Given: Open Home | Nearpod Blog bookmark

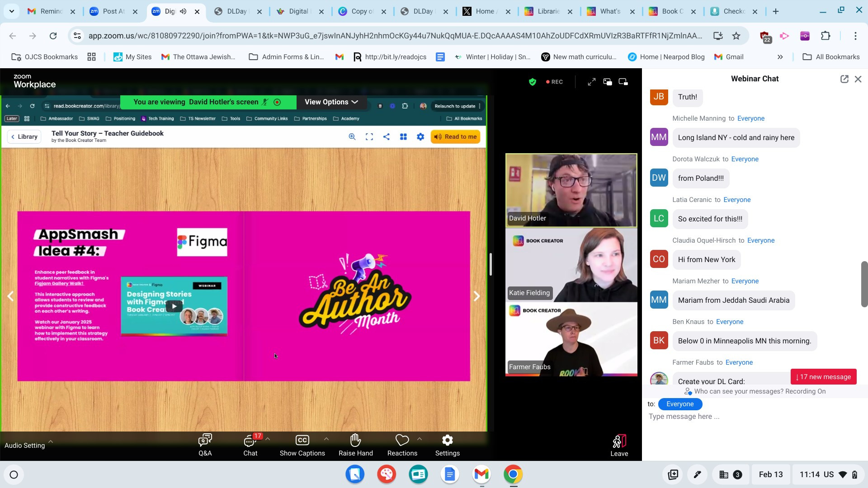Looking at the screenshot, I should (666, 57).
